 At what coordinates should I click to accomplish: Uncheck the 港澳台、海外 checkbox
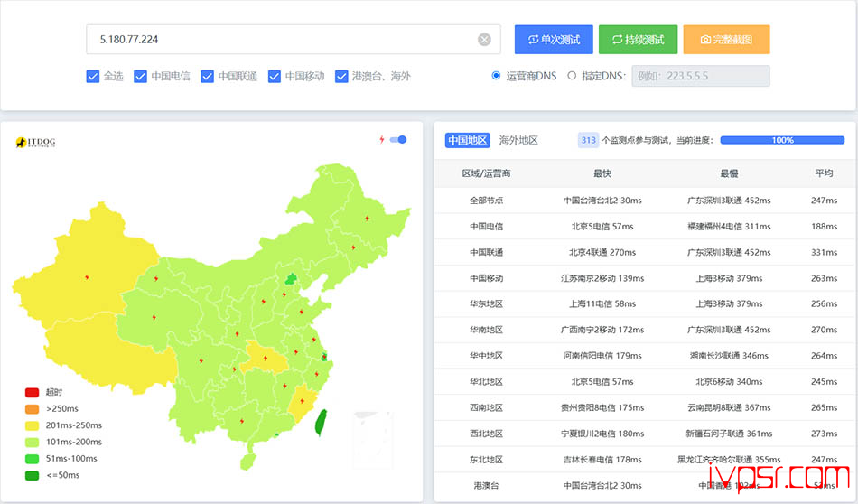click(341, 76)
